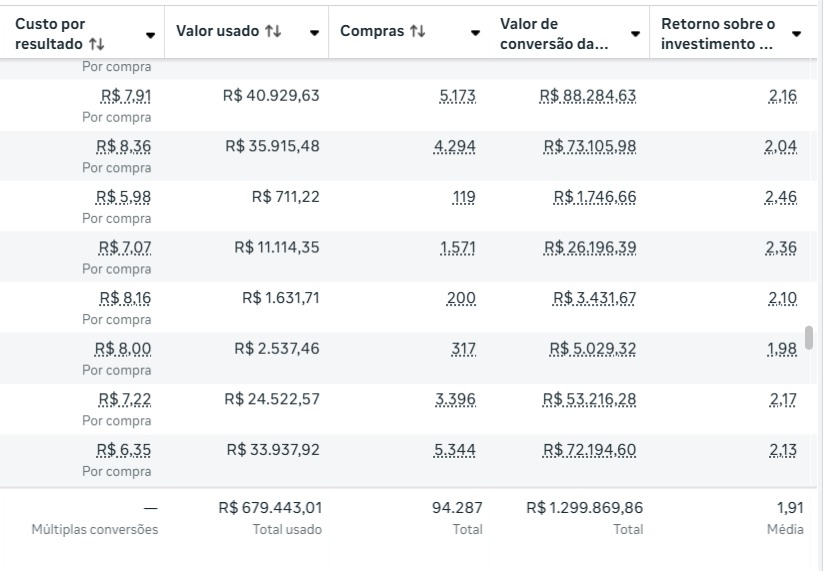Click cost value R$ 8,16
The height and width of the screenshot is (571, 823).
(x=125, y=298)
